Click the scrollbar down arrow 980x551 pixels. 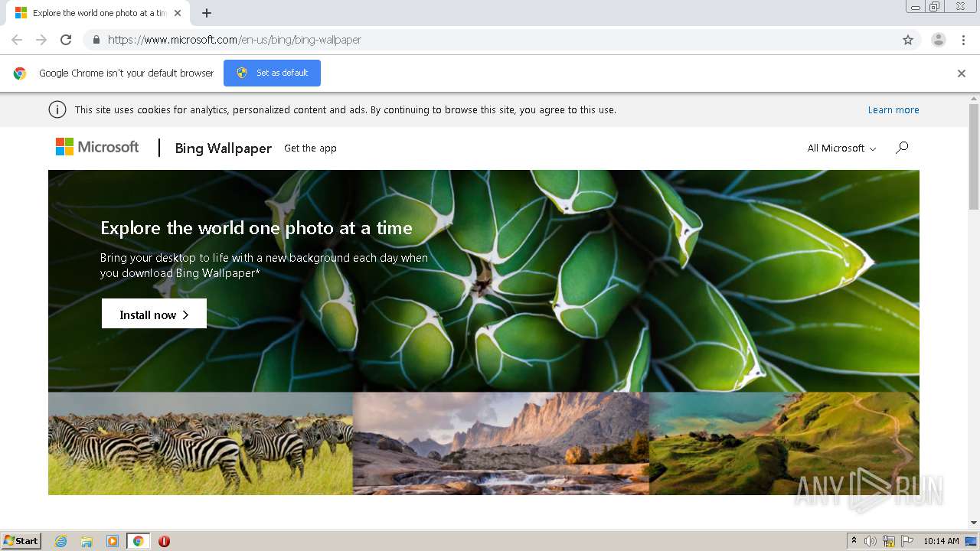[x=974, y=523]
